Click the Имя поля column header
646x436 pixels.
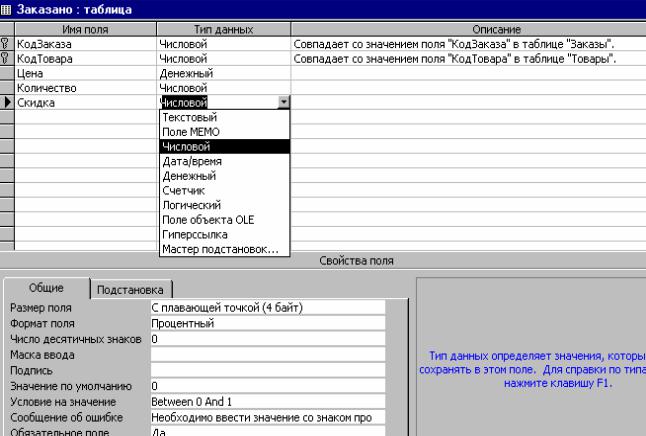[x=85, y=29]
